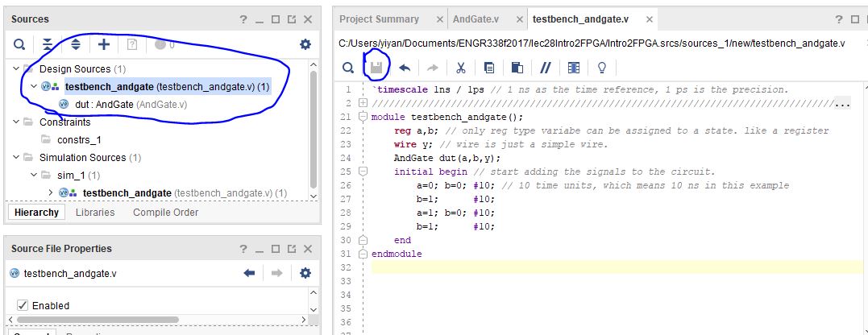Toggle line comments with the // icon
Image resolution: width=868 pixels, height=335 pixels.
point(546,68)
